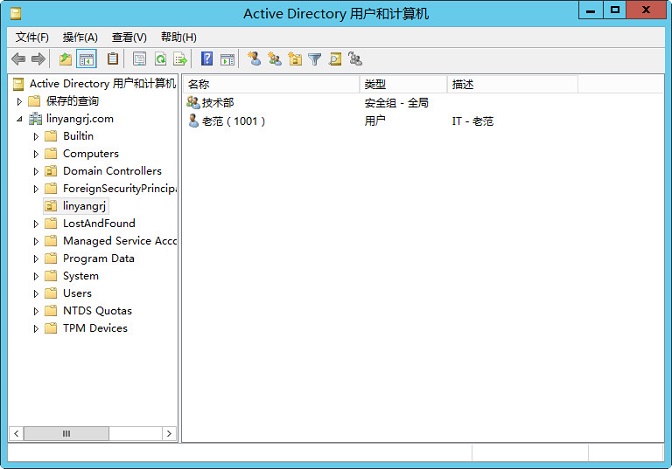Toggle show/hide console tree icon
The height and width of the screenshot is (469, 672).
pos(87,59)
